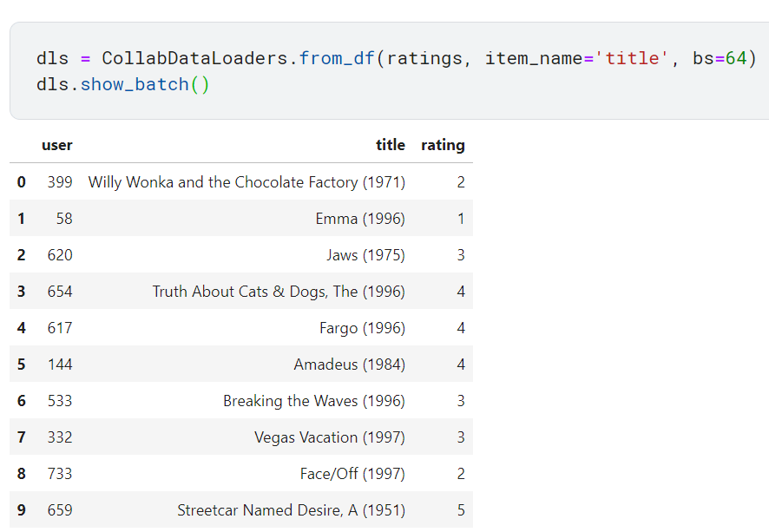The height and width of the screenshot is (532, 769).
Task: Click the code cell with CollabDataLoaders.from_df
Action: click(x=390, y=70)
